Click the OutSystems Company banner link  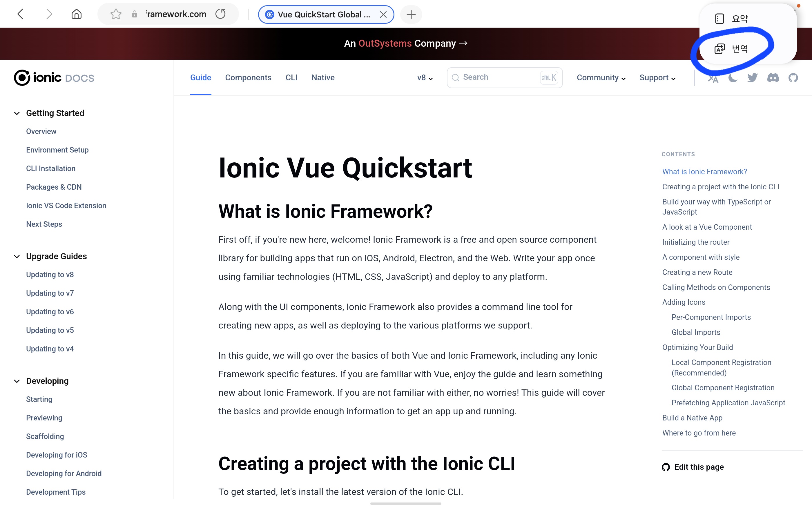[406, 43]
